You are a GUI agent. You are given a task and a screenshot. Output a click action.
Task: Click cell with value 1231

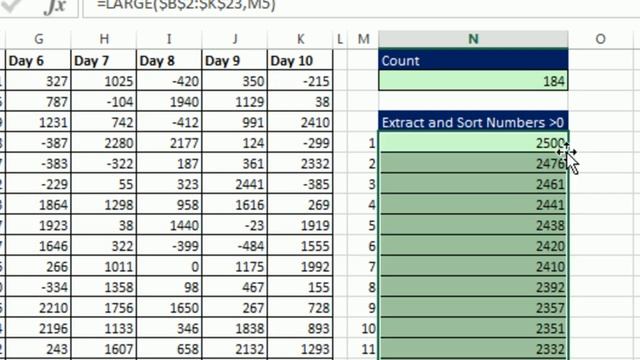point(38,122)
